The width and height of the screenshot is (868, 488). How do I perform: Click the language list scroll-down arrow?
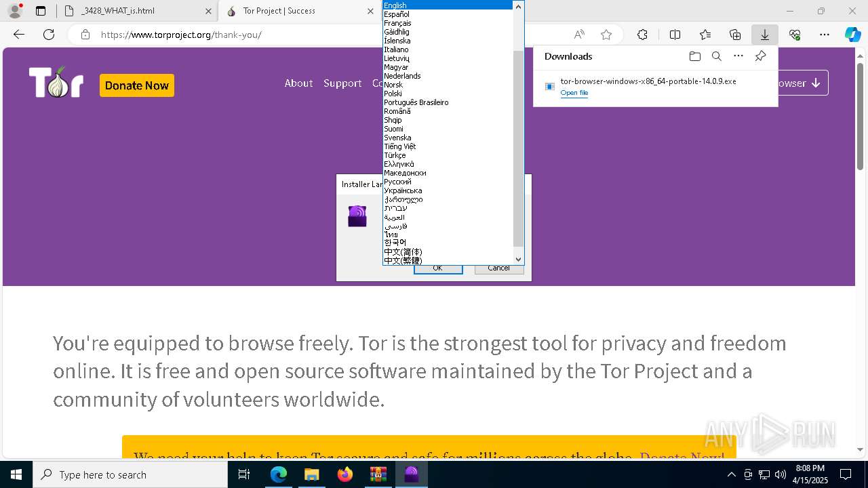[x=519, y=259]
